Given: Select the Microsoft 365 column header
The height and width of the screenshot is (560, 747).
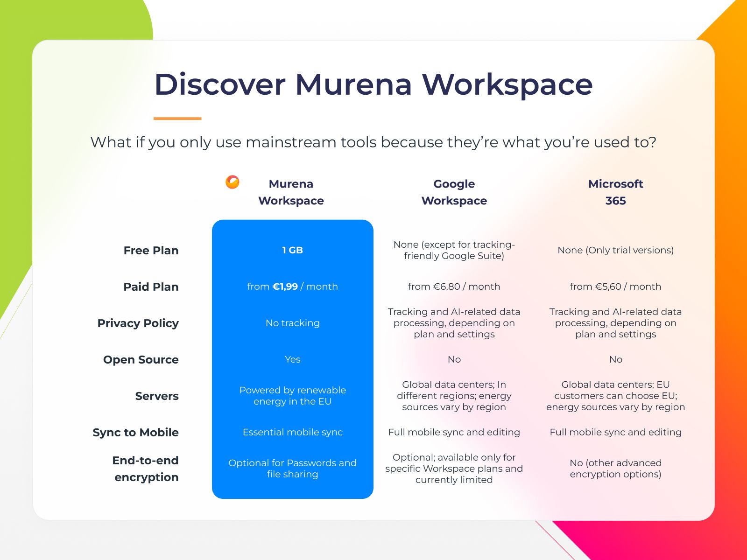Looking at the screenshot, I should click(615, 192).
